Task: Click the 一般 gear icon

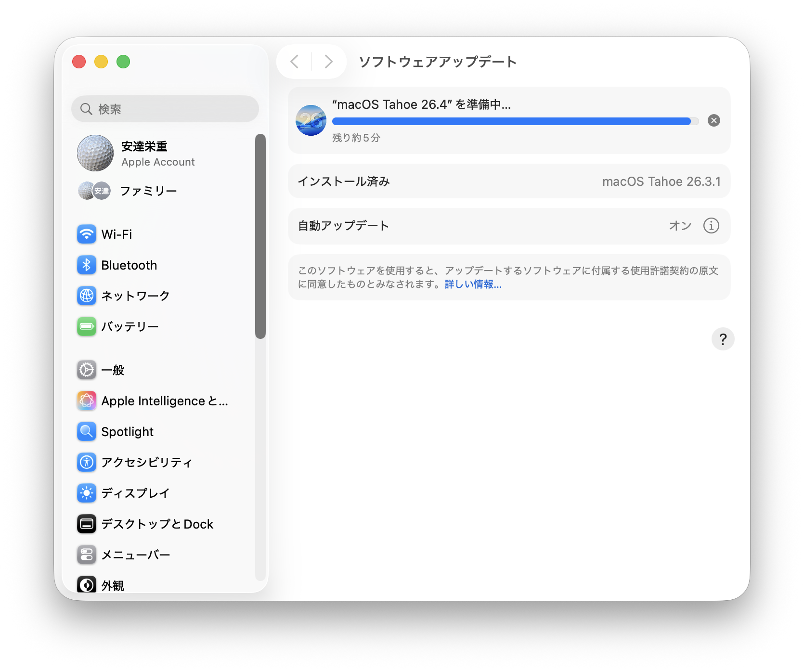Action: (87, 370)
